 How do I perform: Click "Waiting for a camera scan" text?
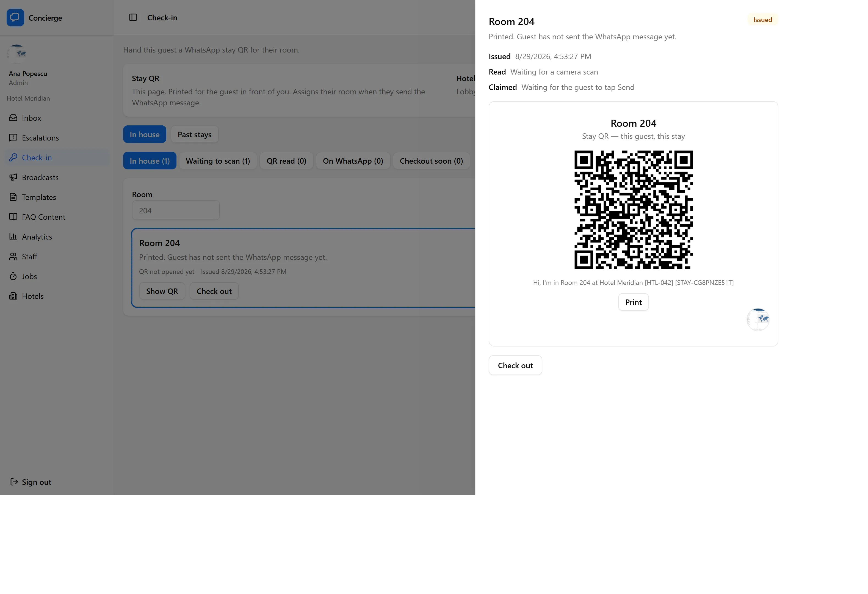pyautogui.click(x=554, y=72)
